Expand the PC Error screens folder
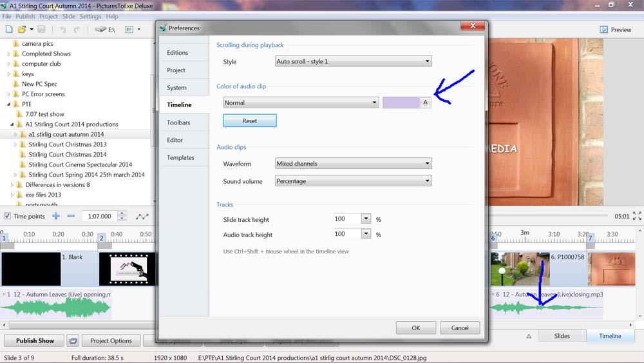Viewport: 644px width, 363px height. tap(9, 94)
